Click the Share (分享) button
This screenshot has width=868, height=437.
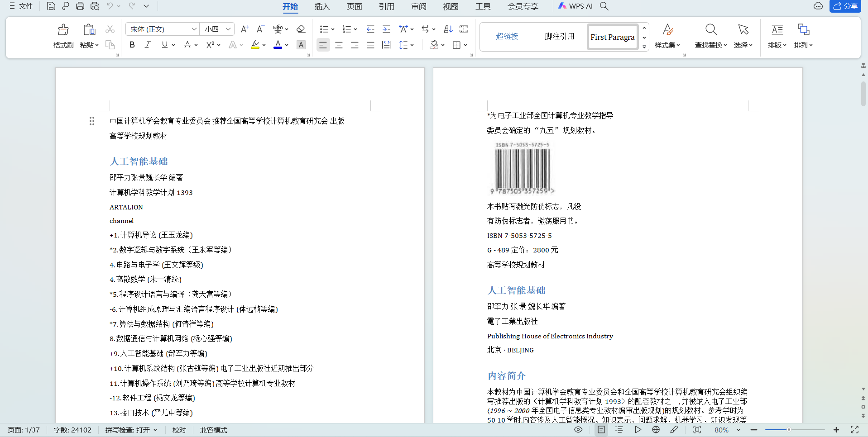click(x=845, y=6)
